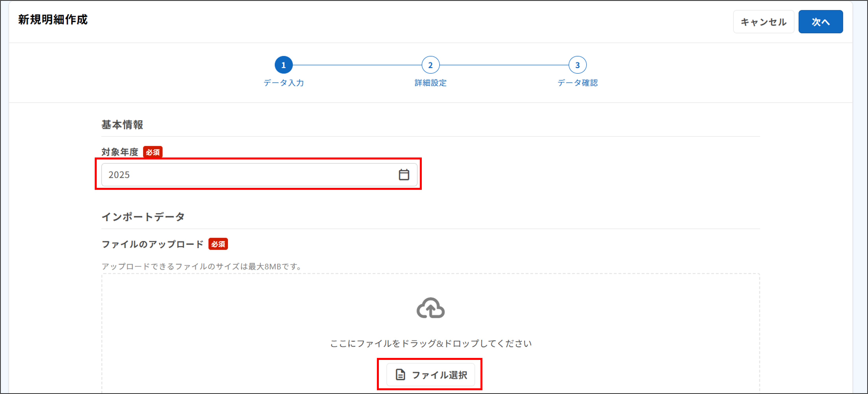
Task: Click the インポートデータ section heading
Action: tap(143, 217)
